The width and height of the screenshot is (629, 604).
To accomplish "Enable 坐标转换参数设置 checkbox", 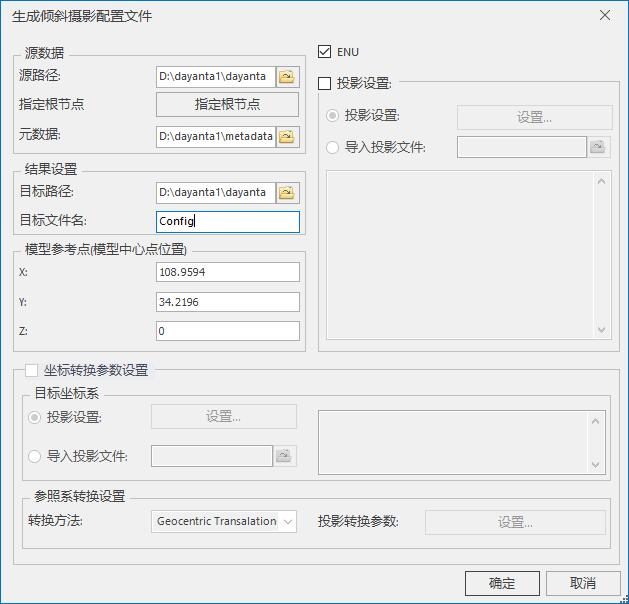I will tap(31, 370).
